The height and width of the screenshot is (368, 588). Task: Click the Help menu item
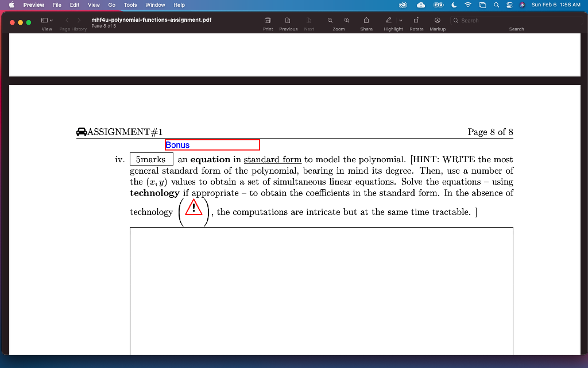point(179,5)
